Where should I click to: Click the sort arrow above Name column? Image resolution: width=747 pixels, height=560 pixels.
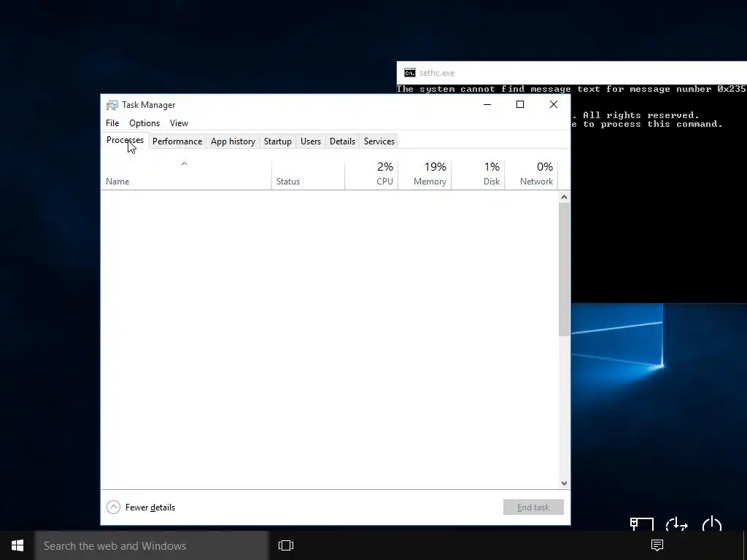tap(184, 164)
